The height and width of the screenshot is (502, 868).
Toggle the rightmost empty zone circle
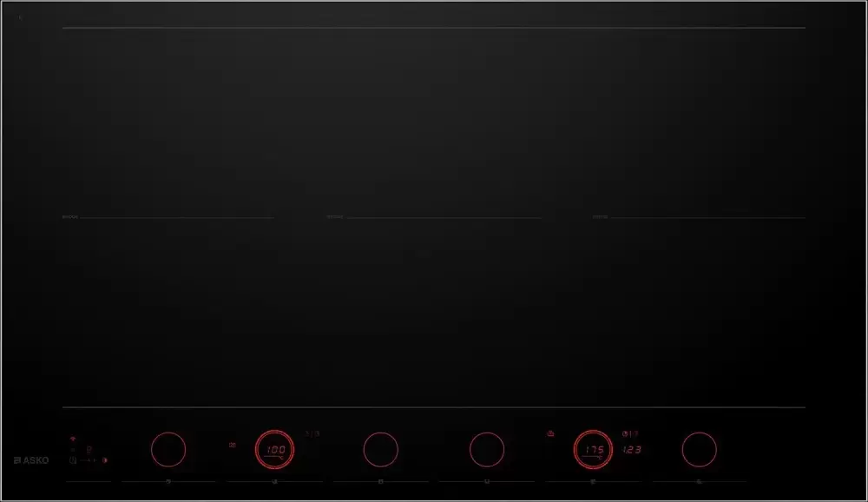(x=699, y=449)
